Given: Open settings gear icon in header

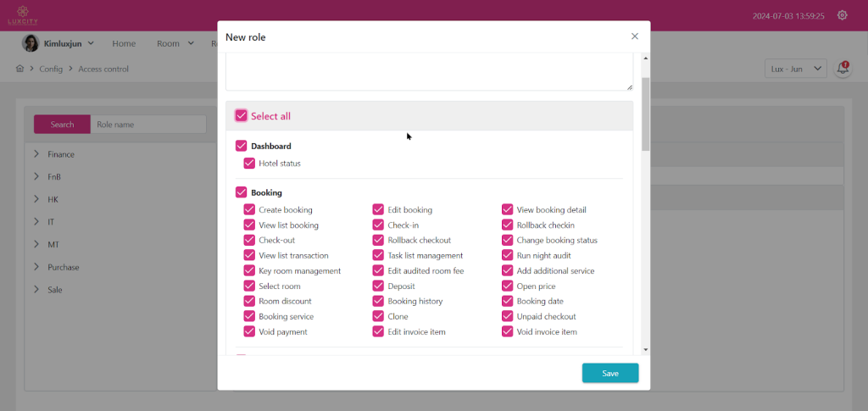Looking at the screenshot, I should [842, 15].
